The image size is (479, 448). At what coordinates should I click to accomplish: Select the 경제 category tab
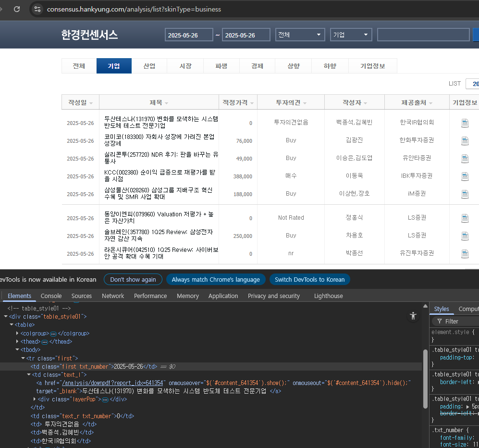(257, 66)
